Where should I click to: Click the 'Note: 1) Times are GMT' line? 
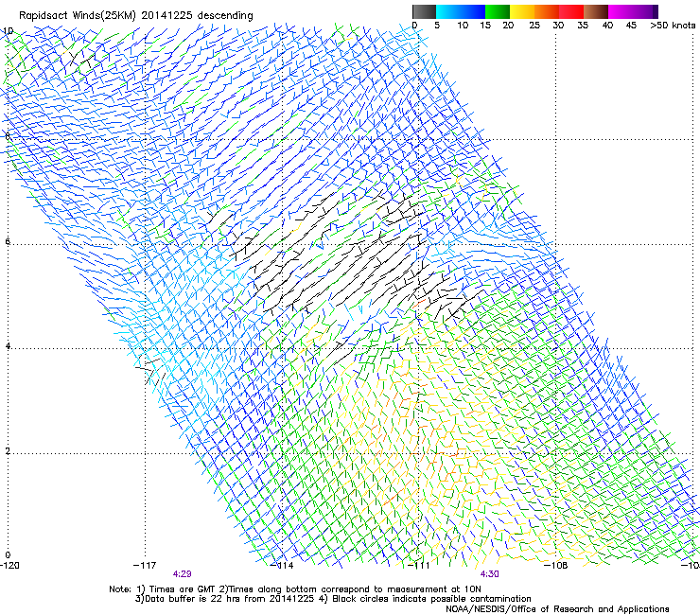pyautogui.click(x=295, y=589)
